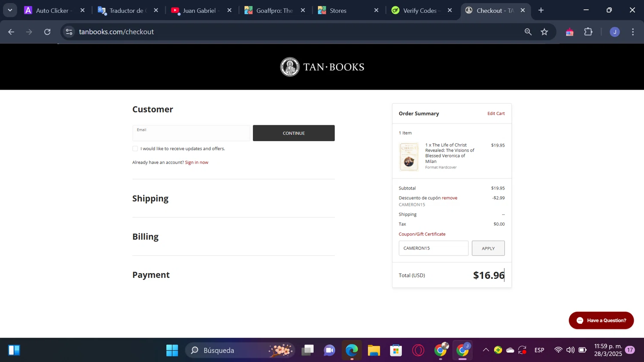The width and height of the screenshot is (644, 362).
Task: Open a new browser tab
Action: tap(541, 10)
